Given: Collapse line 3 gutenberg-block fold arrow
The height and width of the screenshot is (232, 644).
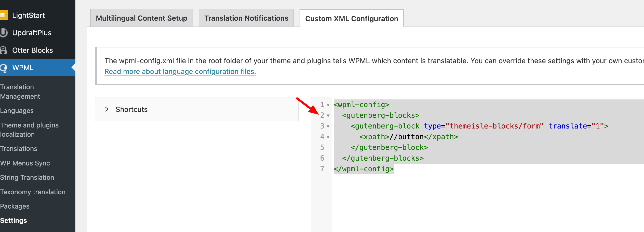Looking at the screenshot, I should click(x=328, y=126).
